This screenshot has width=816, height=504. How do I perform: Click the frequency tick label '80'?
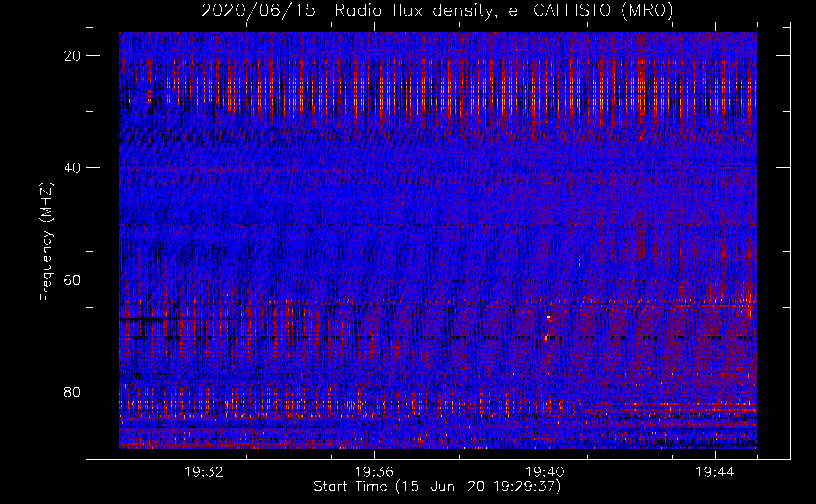tap(72, 392)
